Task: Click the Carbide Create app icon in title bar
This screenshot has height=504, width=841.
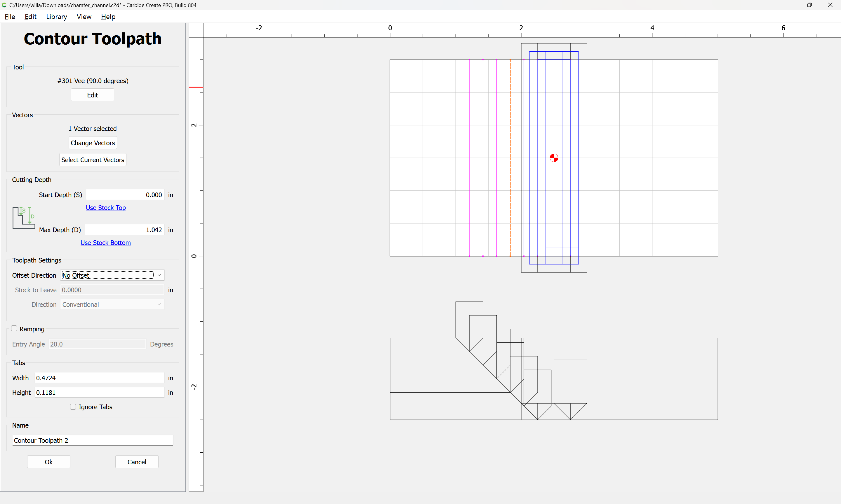Action: click(x=4, y=5)
